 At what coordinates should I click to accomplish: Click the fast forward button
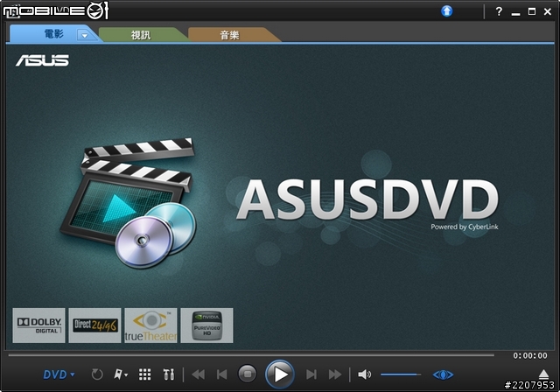[335, 374]
